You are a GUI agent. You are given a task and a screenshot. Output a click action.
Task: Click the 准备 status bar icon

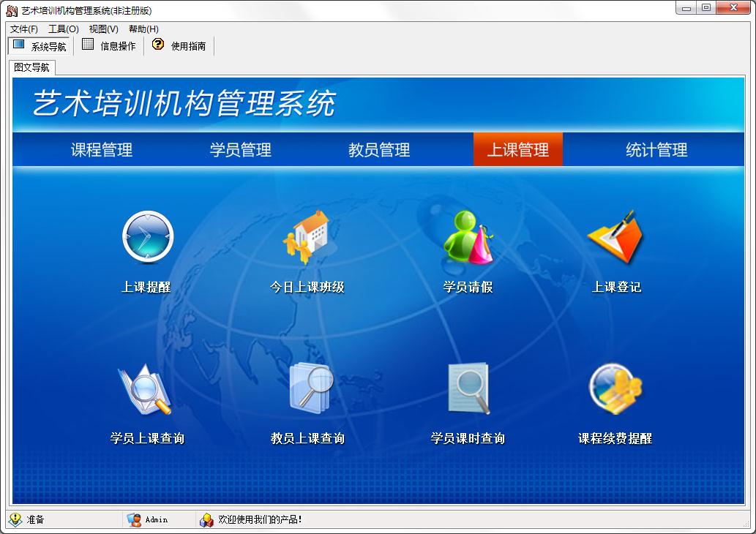pos(15,519)
